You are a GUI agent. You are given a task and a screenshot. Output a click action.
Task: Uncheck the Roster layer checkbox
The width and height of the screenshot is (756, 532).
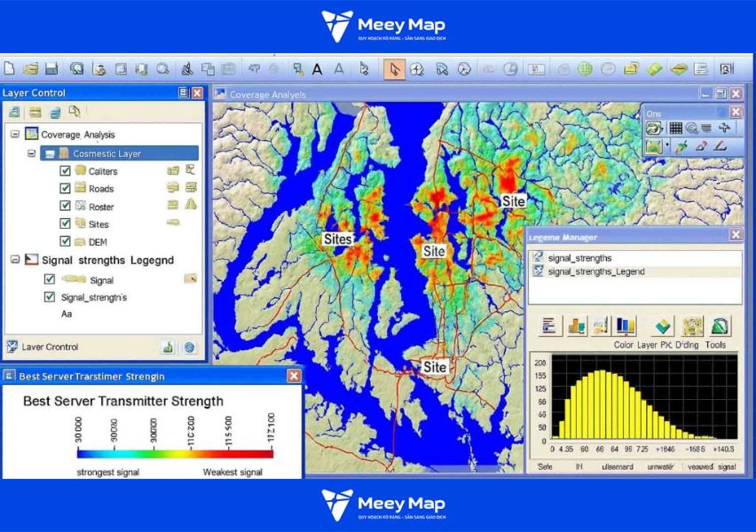click(65, 206)
